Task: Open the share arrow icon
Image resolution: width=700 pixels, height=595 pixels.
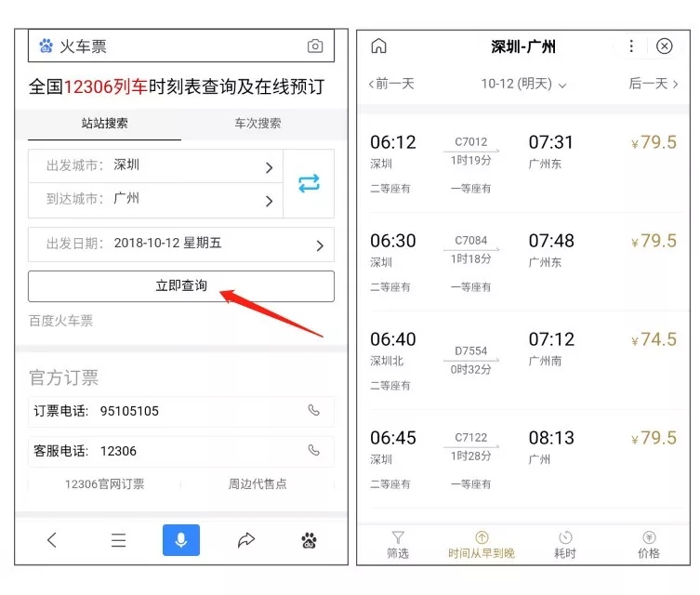Action: (x=246, y=540)
